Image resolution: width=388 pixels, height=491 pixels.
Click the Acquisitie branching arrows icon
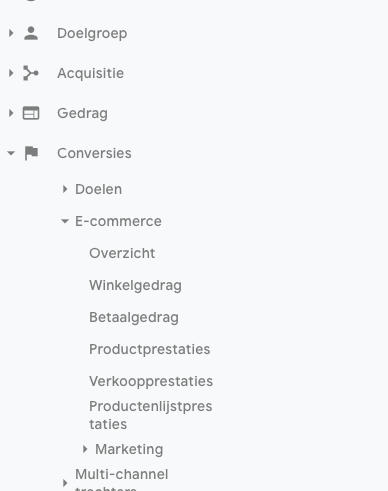(31, 73)
